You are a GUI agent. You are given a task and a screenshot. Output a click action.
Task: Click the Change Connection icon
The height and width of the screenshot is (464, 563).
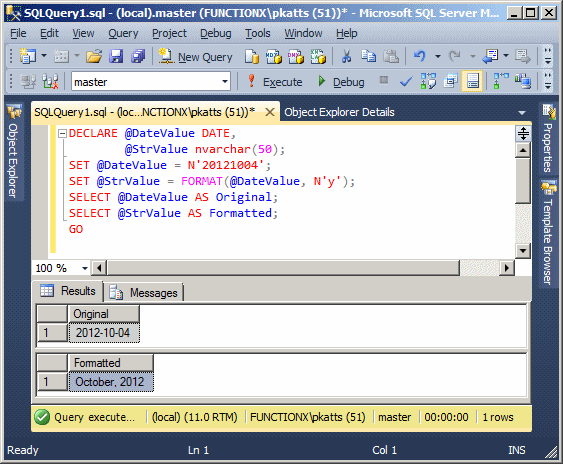[x=50, y=82]
